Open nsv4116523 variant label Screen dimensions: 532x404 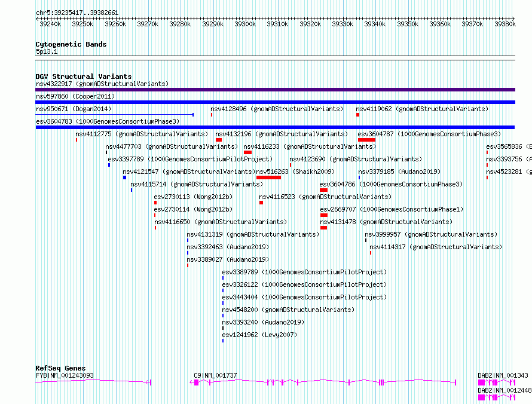[325, 197]
